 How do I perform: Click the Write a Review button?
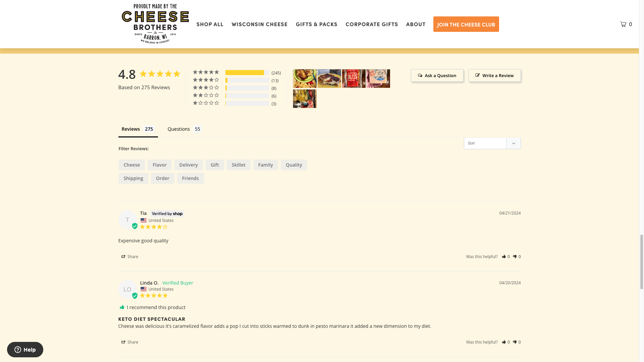494,75
